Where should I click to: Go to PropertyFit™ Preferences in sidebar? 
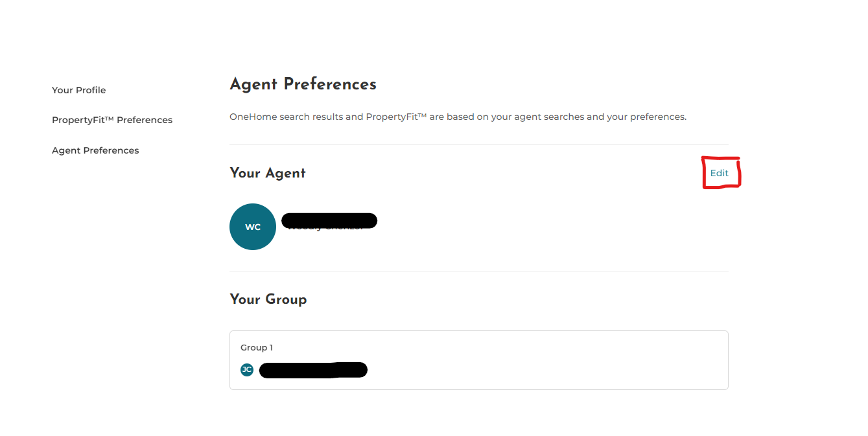(112, 120)
